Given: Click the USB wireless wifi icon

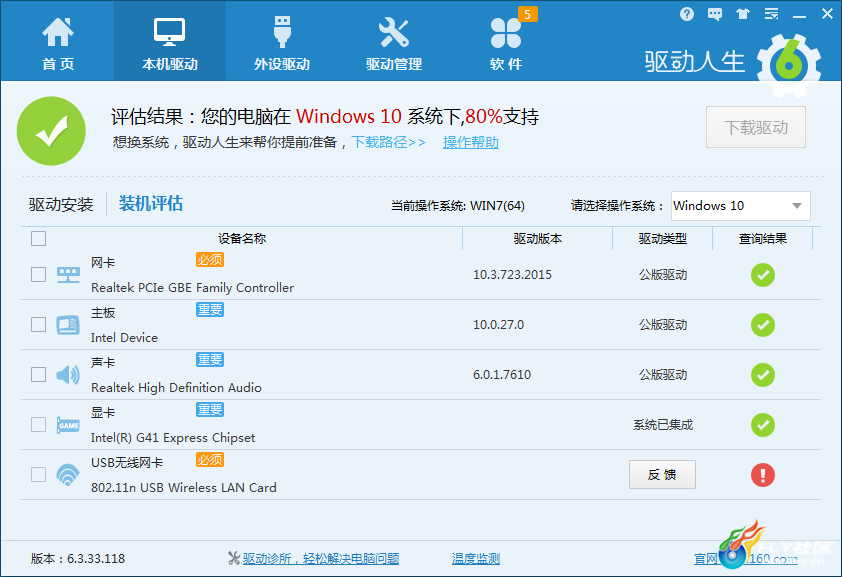Looking at the screenshot, I should pyautogui.click(x=68, y=474).
